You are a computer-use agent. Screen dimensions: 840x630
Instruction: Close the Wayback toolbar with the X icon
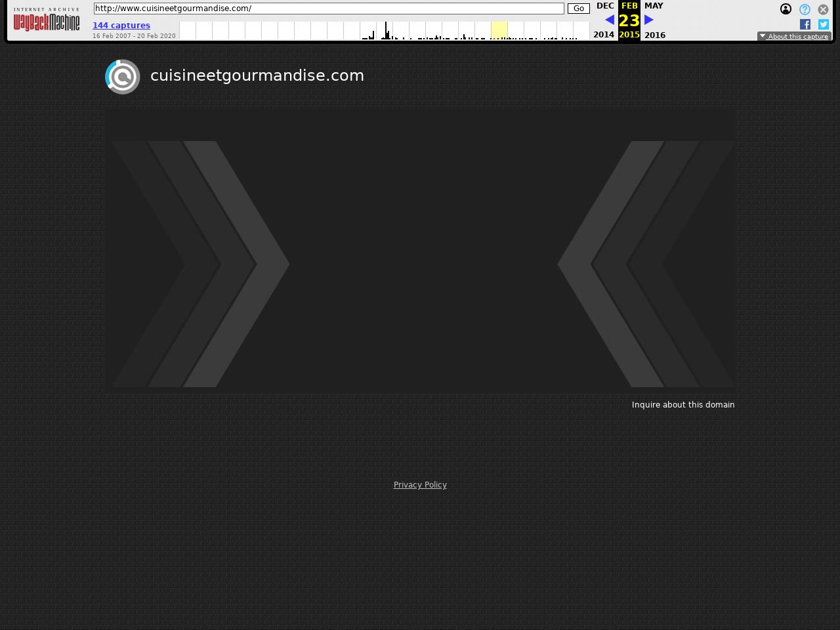[x=823, y=9]
